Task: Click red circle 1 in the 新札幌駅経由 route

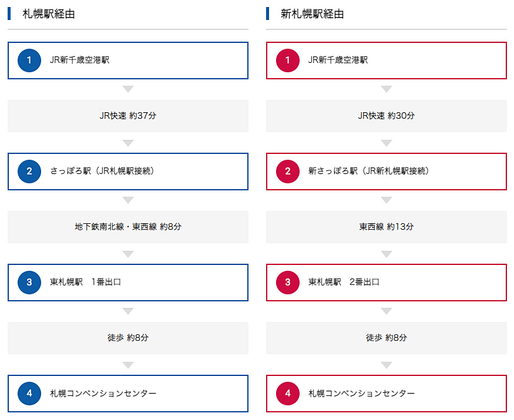Action: point(287,61)
